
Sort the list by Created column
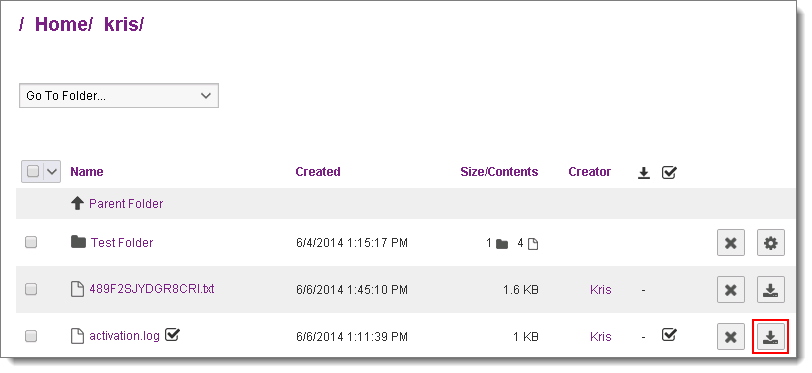pos(318,172)
